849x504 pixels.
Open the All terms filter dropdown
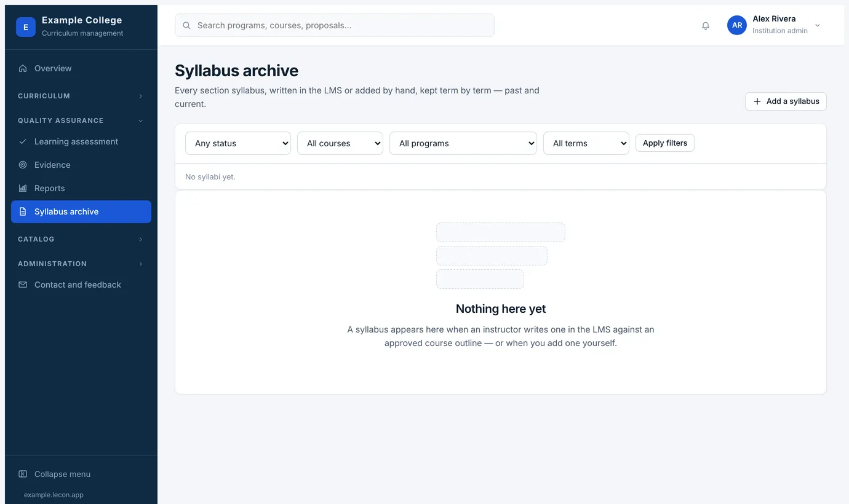click(x=586, y=143)
